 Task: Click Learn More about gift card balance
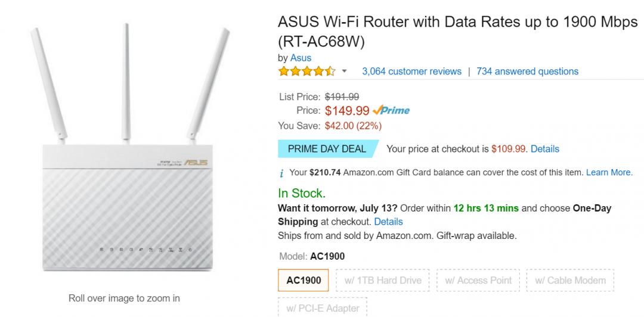609,172
